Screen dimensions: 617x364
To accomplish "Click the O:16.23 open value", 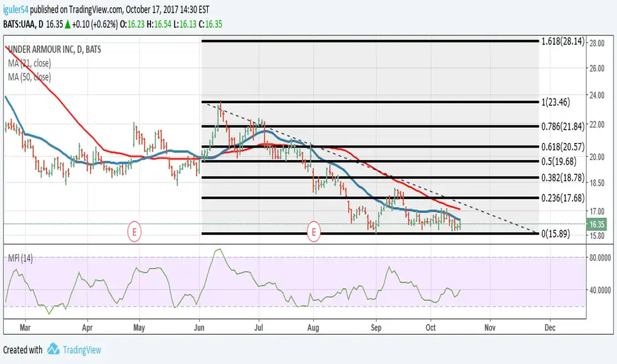I will point(132,24).
